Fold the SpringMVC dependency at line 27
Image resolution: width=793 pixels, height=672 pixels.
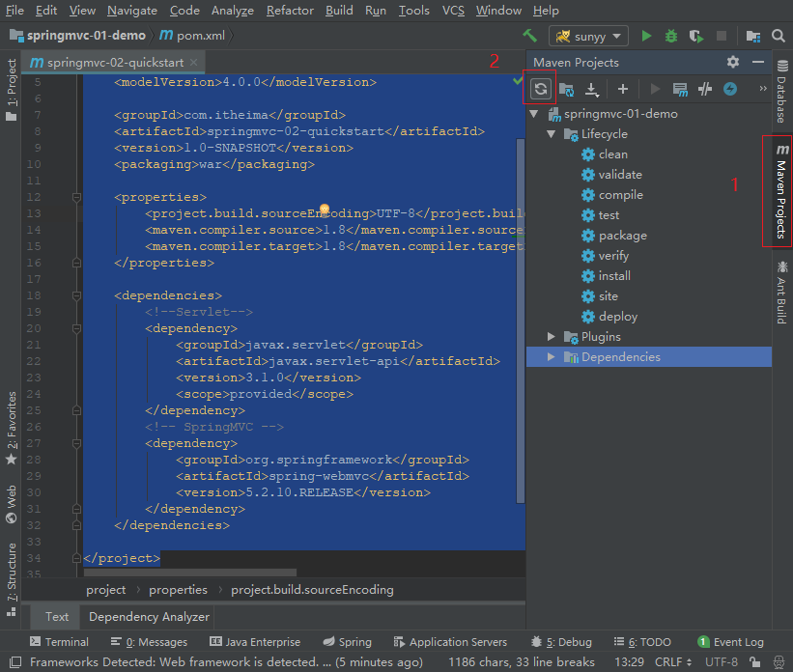[76, 443]
